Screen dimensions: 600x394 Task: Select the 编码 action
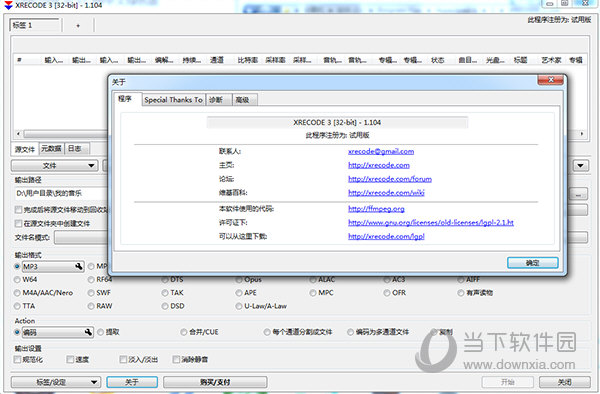[x=17, y=332]
